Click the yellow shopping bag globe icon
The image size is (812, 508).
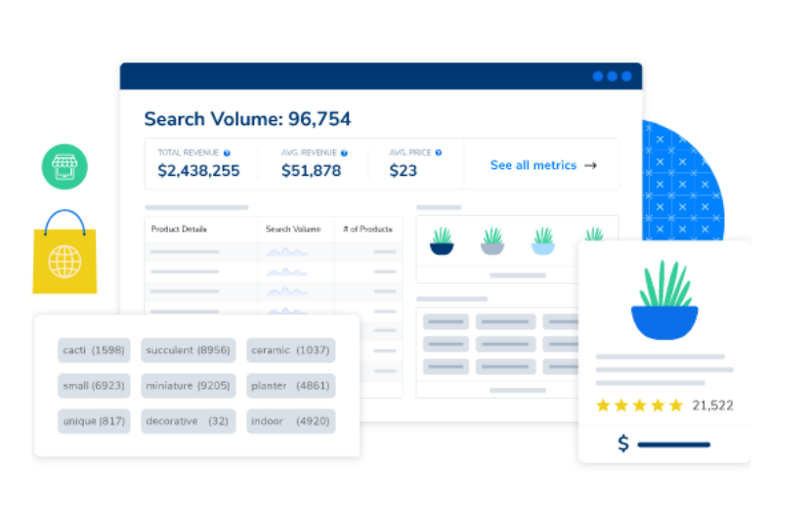pos(64,261)
